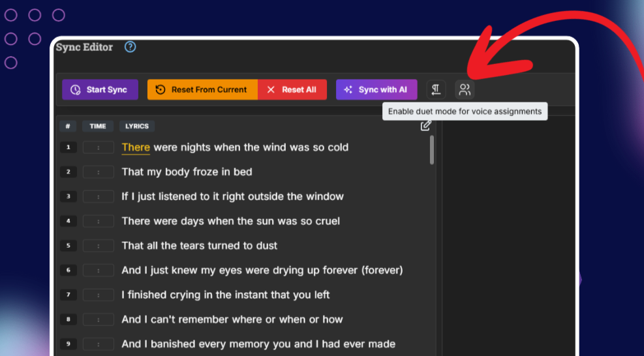Select lyric "If I just listened to it right outside the window"
This screenshot has height=356, width=644.
point(232,196)
